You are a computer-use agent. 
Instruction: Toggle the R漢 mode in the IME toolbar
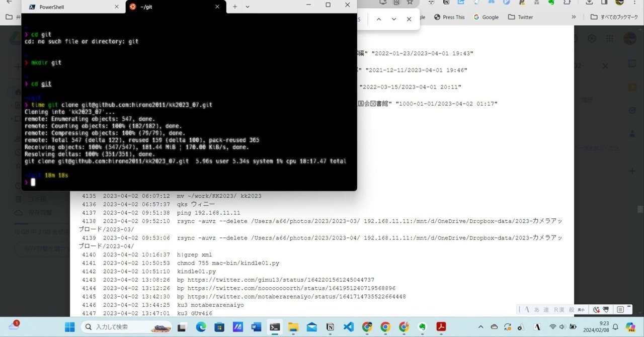559,309
